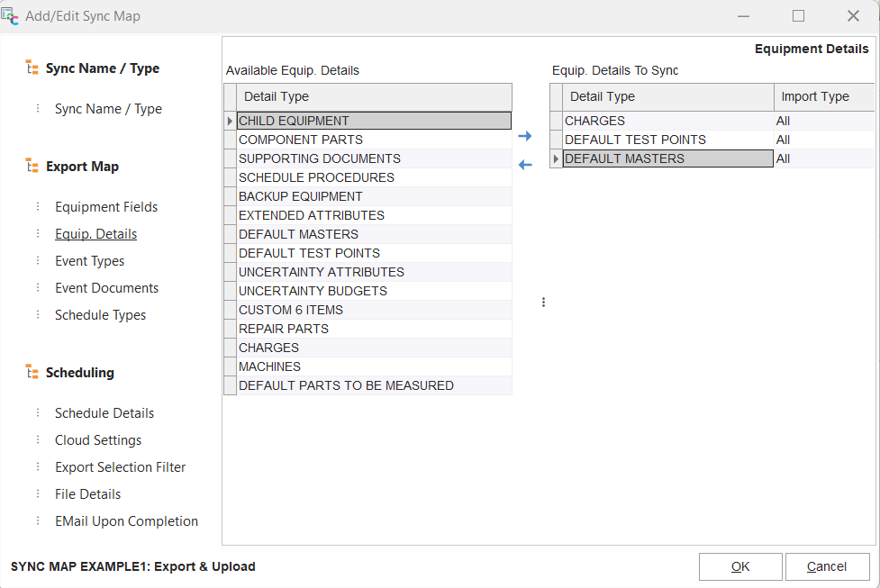Screen dimensions: 880x588
Task: Select DEFAULT TEST POINTS in sync list
Action: (635, 140)
